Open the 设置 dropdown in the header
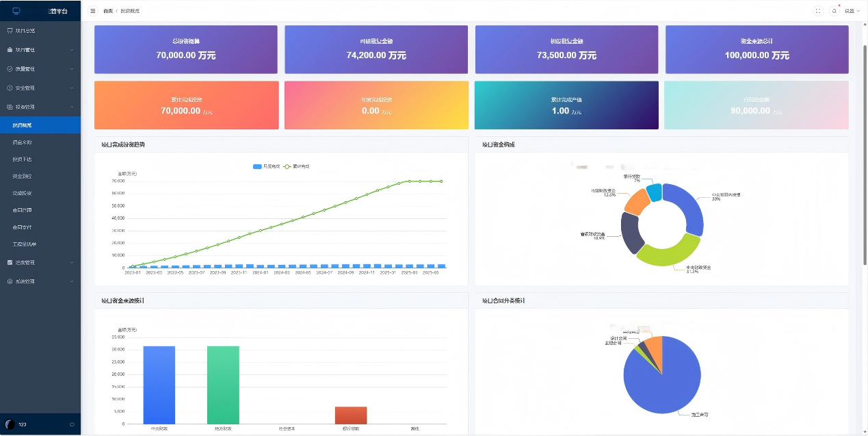This screenshot has height=436, width=868. [852, 11]
